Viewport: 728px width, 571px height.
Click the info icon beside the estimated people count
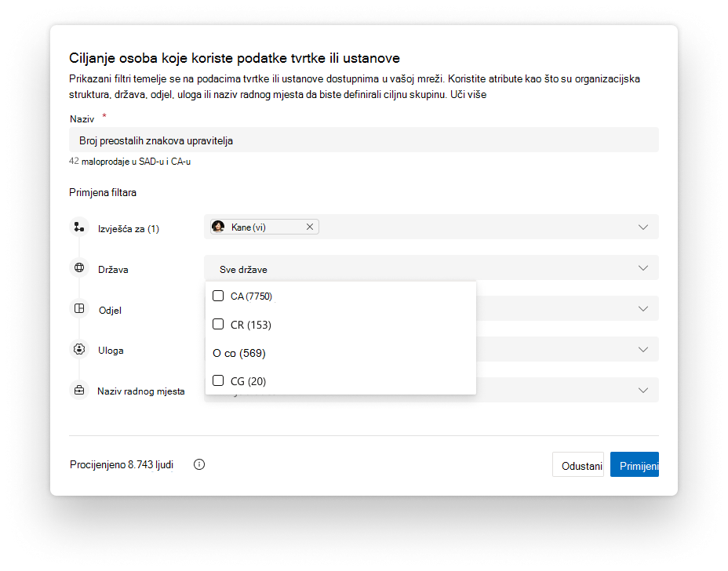199,464
